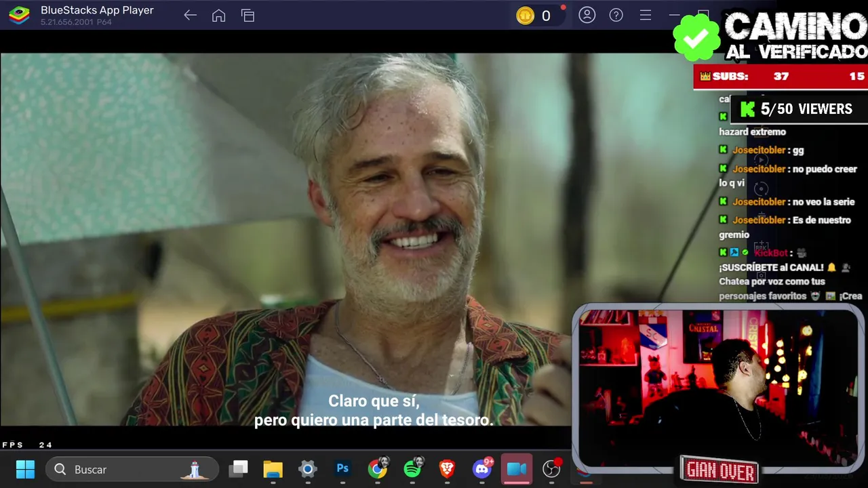Click the active video camera app on taskbar
This screenshot has height=488, width=868.
coord(517,469)
